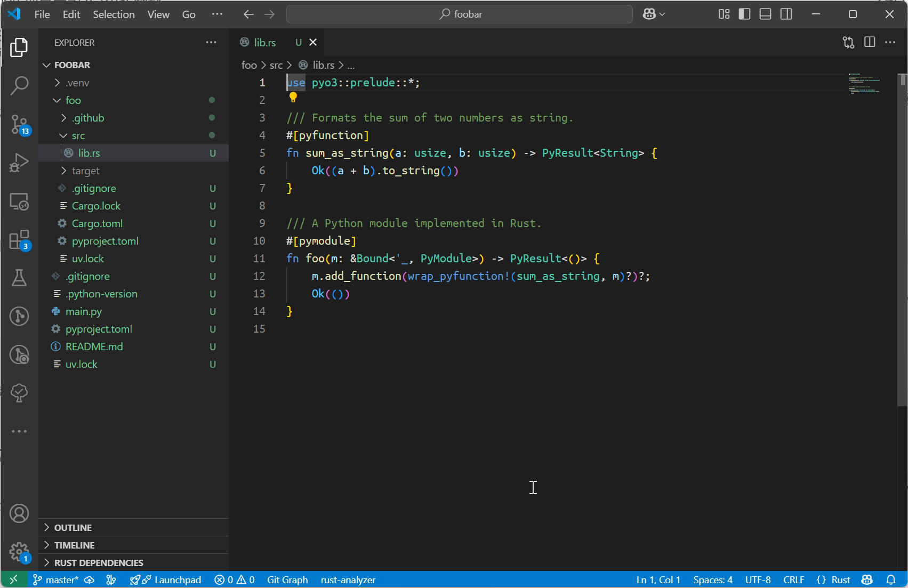Open the Git Graph activity bar icon
The width and height of the screenshot is (908, 588).
(x=19, y=316)
